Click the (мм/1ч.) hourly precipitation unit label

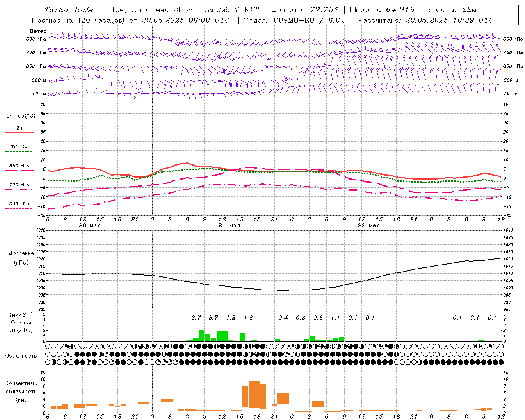tap(21, 330)
